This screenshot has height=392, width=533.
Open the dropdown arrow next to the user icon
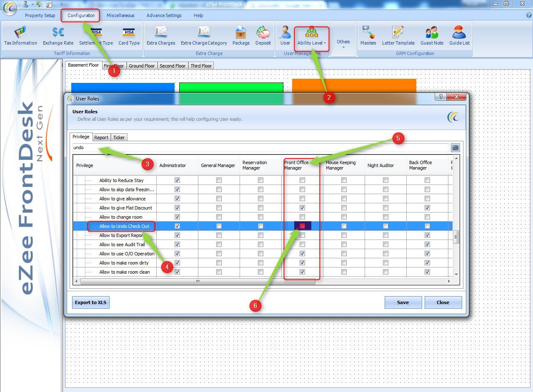32,4
